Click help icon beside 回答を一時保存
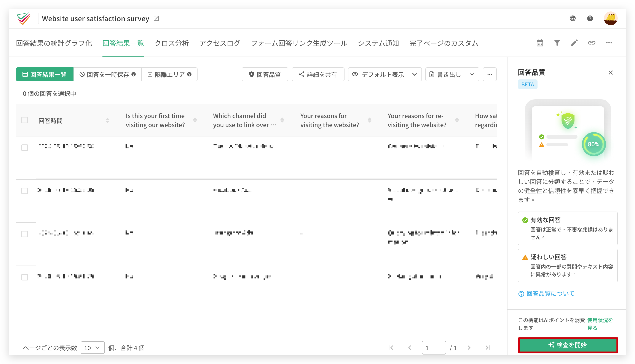The width and height of the screenshot is (635, 364). click(x=134, y=74)
